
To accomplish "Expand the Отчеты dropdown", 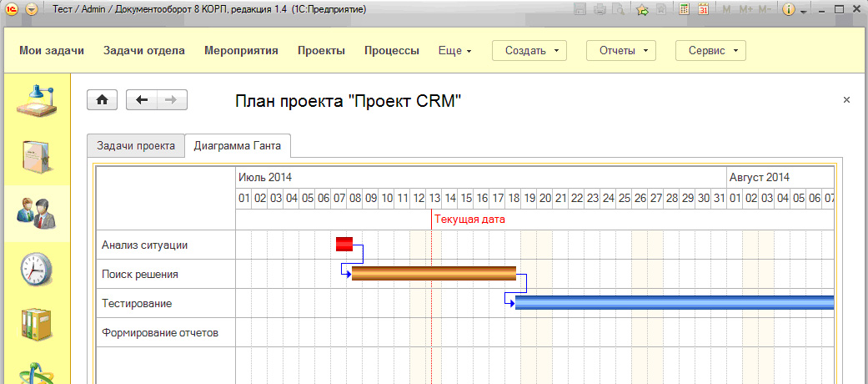I will 621,51.
